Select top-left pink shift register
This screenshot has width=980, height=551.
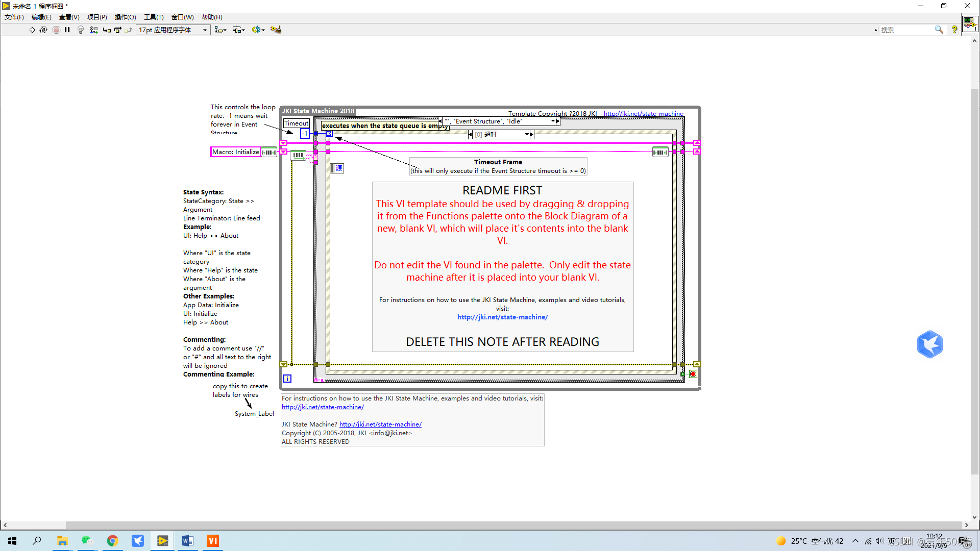coord(284,143)
